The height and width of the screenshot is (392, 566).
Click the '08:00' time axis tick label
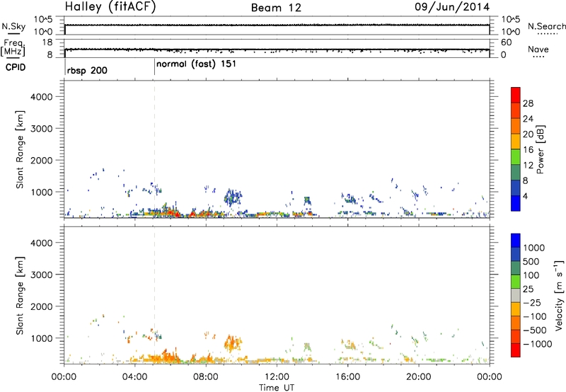pyautogui.click(x=206, y=377)
